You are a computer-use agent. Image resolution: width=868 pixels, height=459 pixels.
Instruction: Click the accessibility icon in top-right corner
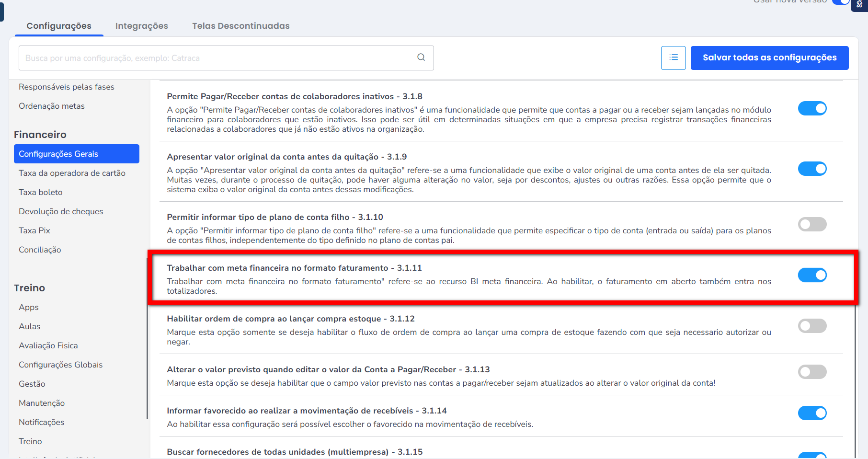[859, 4]
